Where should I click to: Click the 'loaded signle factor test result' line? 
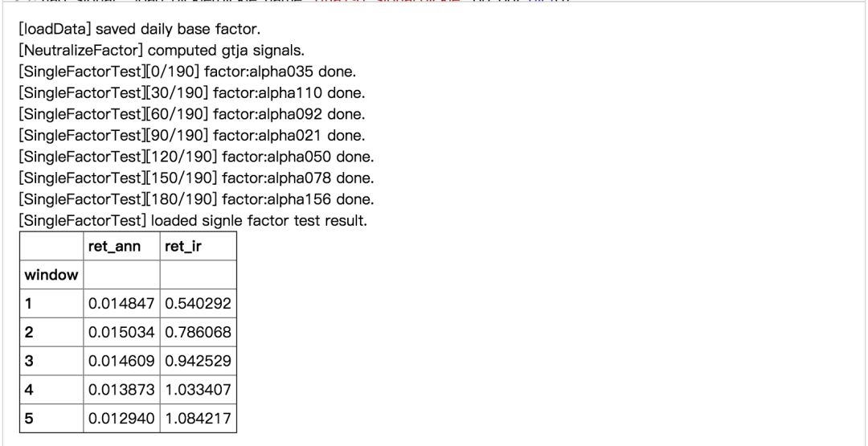193,220
